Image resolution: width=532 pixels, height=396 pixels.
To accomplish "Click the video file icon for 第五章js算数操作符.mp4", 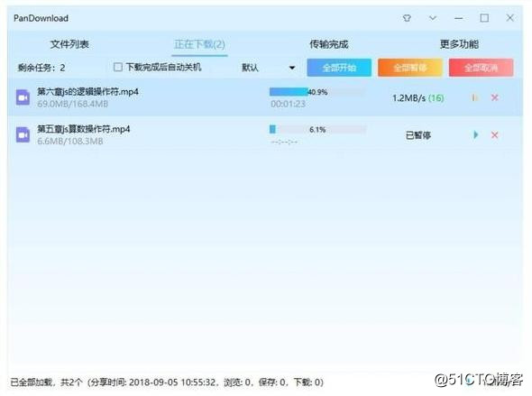I will (23, 135).
